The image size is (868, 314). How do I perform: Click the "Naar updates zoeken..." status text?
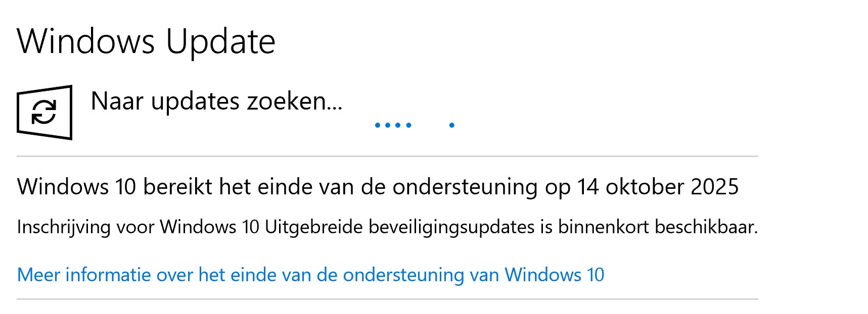click(216, 101)
